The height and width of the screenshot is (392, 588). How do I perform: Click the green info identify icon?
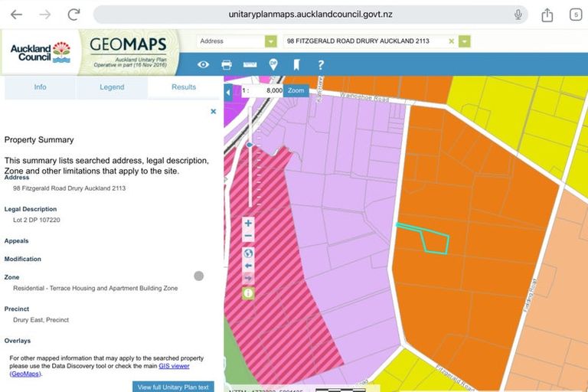[x=248, y=293]
